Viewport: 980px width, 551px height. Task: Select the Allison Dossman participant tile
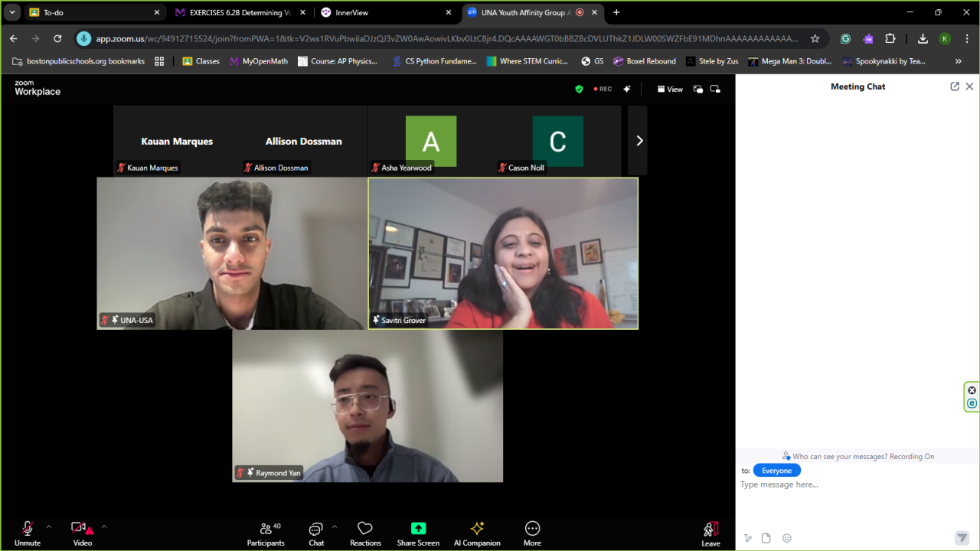pyautogui.click(x=304, y=141)
